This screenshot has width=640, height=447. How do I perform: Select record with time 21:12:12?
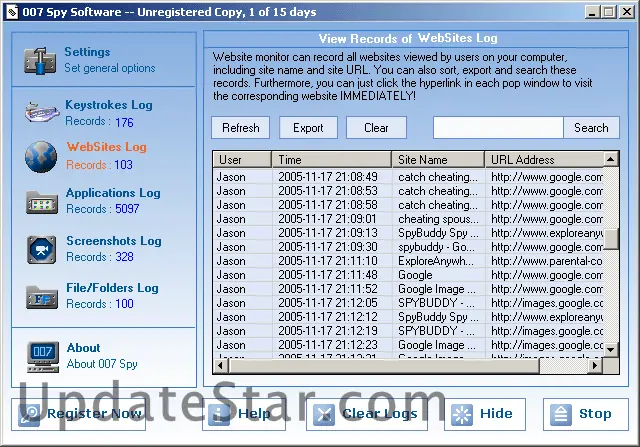408,317
